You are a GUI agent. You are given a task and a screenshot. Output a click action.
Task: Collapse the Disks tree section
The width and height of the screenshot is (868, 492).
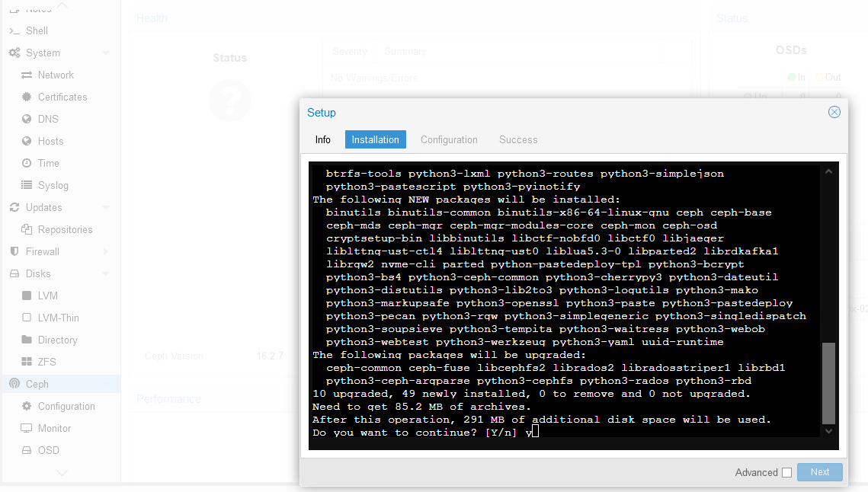(105, 274)
